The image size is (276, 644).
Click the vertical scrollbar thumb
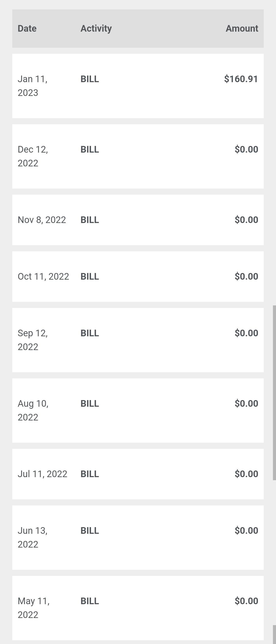click(x=274, y=393)
